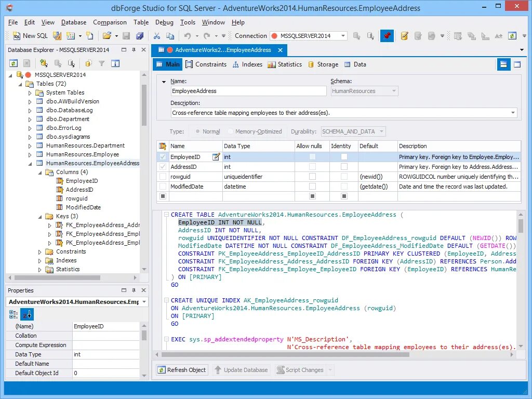
Task: Click the filter funnel icon in Database Explorer
Action: click(x=101, y=63)
